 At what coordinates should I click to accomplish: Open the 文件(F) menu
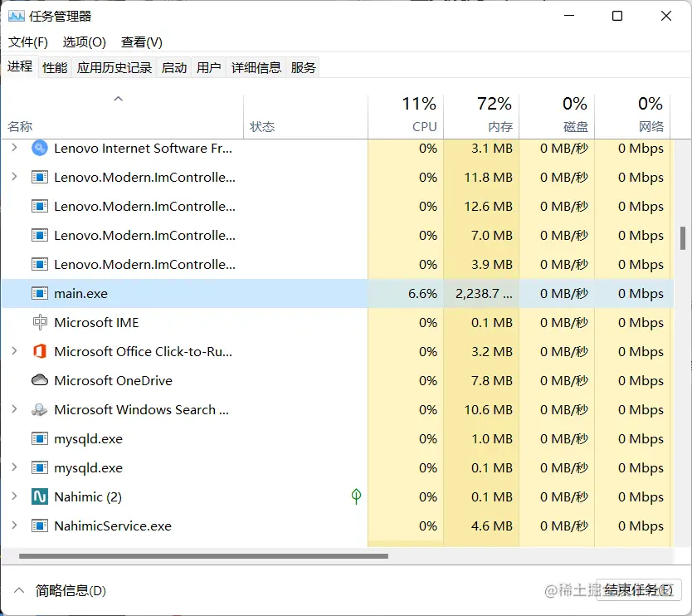pyautogui.click(x=28, y=42)
